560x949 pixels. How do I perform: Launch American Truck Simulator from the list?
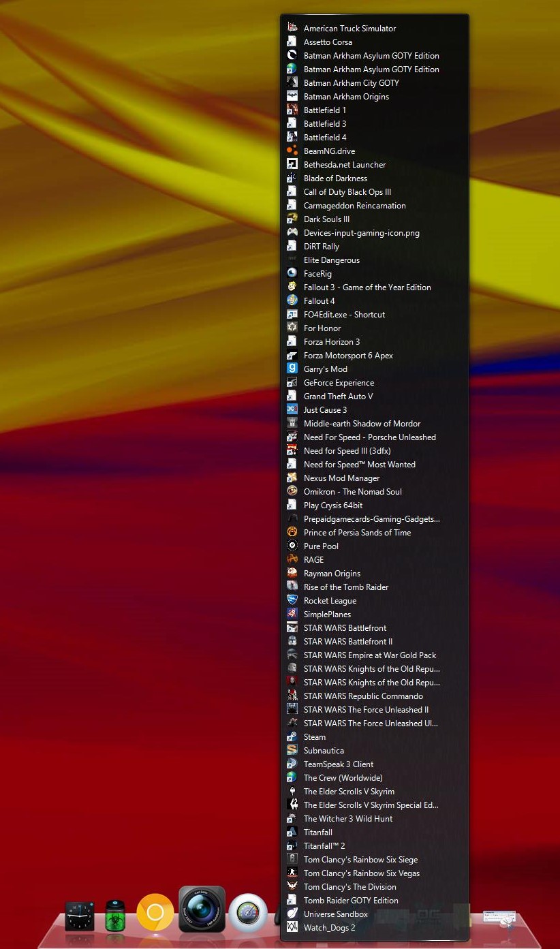coord(349,29)
